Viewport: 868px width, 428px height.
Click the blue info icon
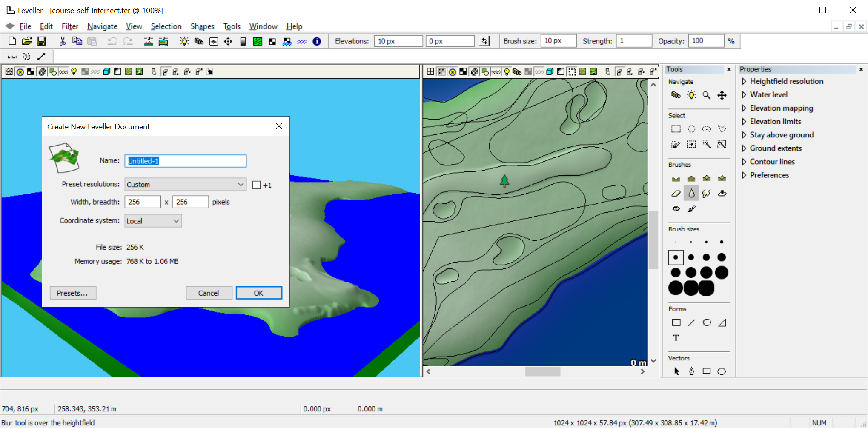click(317, 41)
